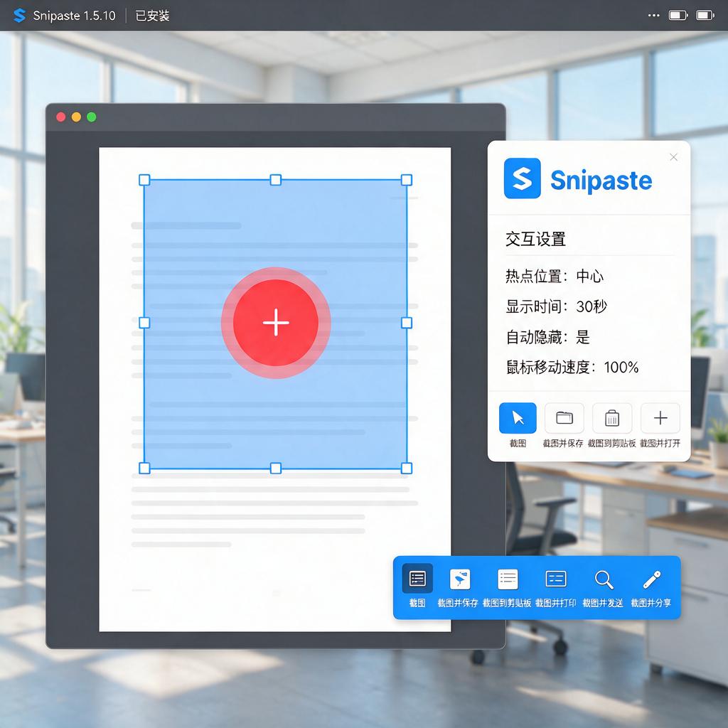The image size is (728, 728).
Task: Click the blue S logo in the settings panel
Action: coord(523,178)
